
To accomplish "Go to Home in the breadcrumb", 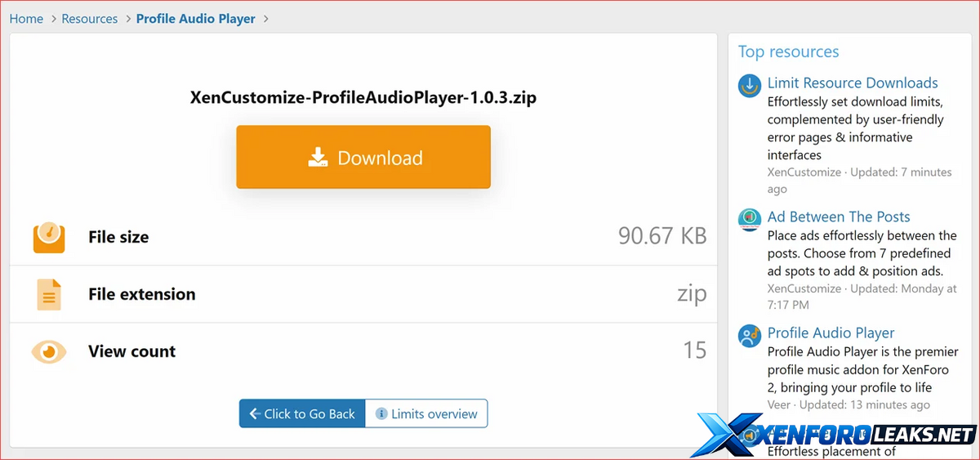I will tap(26, 18).
